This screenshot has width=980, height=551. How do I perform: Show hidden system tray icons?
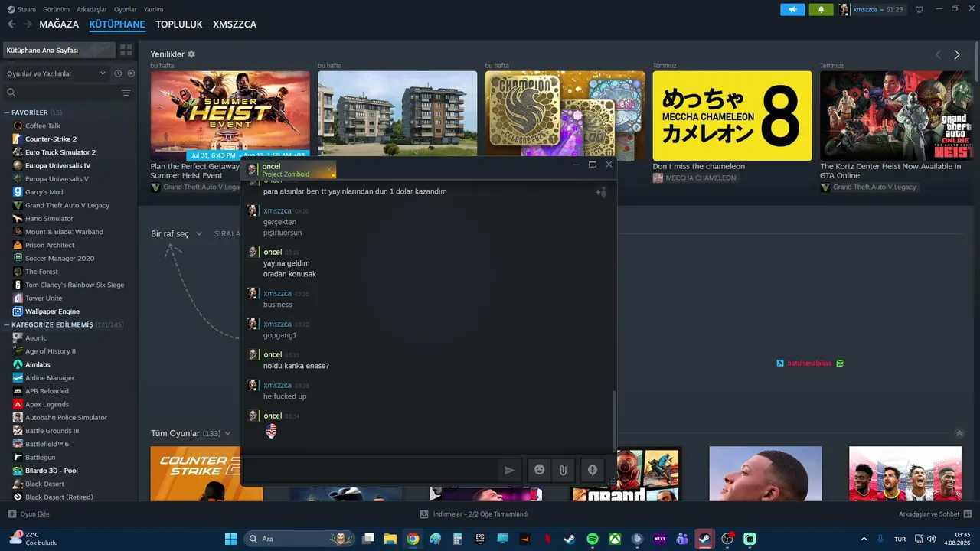point(864,539)
